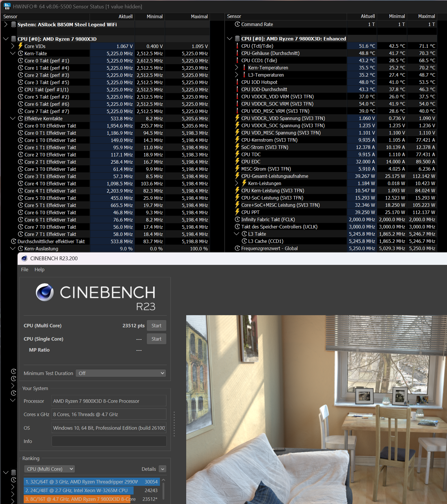Viewport: 447px width, 504px height.
Task: Click the clock icon beside Effektive Kerntakte
Action: click(21, 118)
